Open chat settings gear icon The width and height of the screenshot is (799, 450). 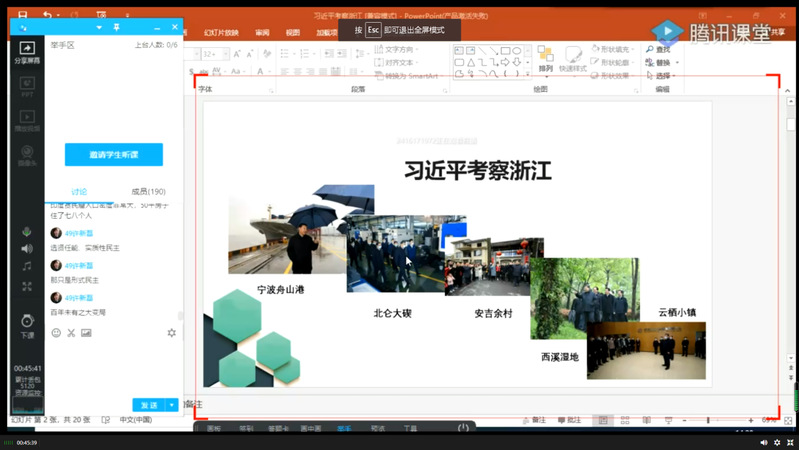pos(172,333)
